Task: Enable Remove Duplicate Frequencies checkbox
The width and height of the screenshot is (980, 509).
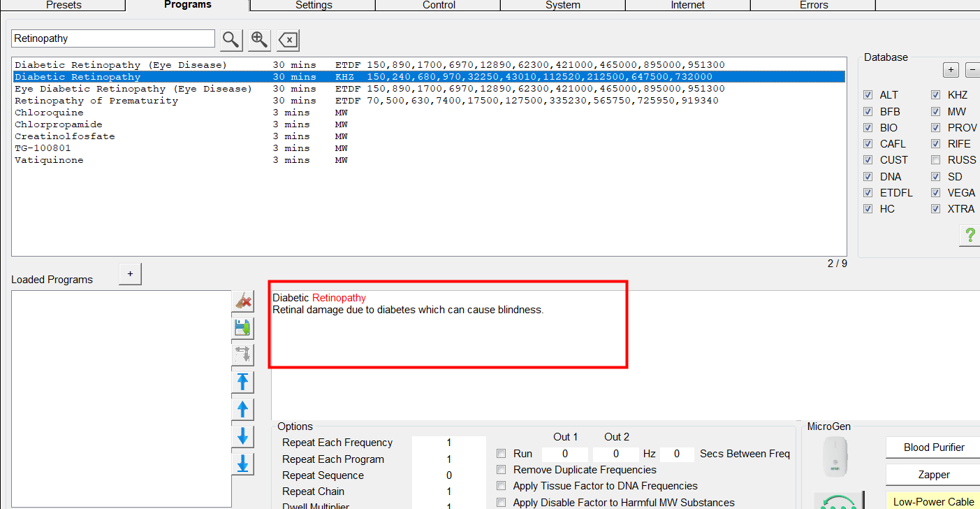Action: (x=502, y=470)
